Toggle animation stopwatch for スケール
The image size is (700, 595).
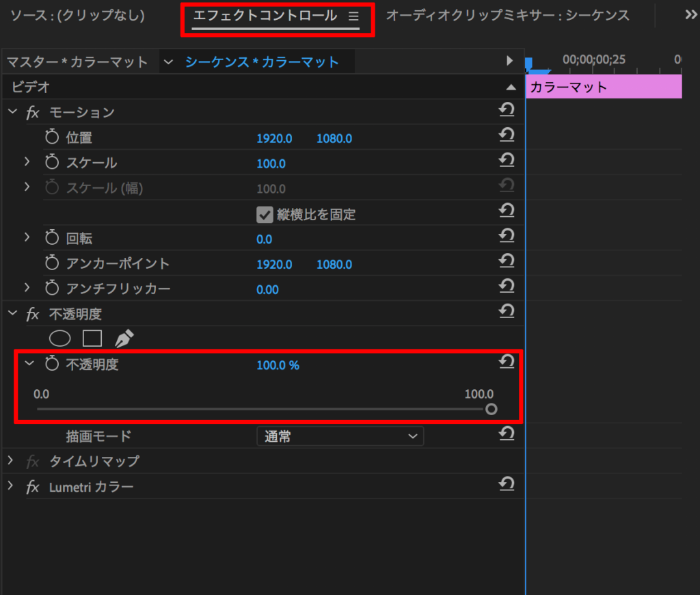pyautogui.click(x=52, y=161)
